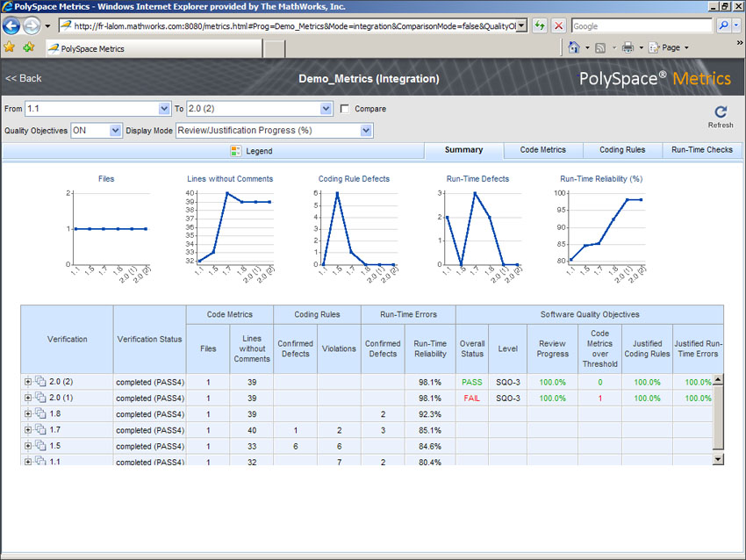Switch to the Code Metrics tab
This screenshot has height=560, width=746.
coord(542,150)
